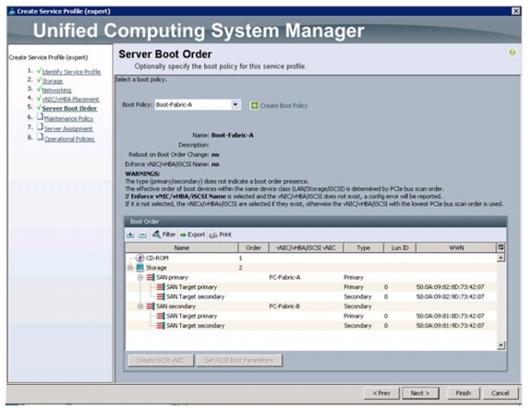Click the Next button
532x408 pixels.
[420, 393]
